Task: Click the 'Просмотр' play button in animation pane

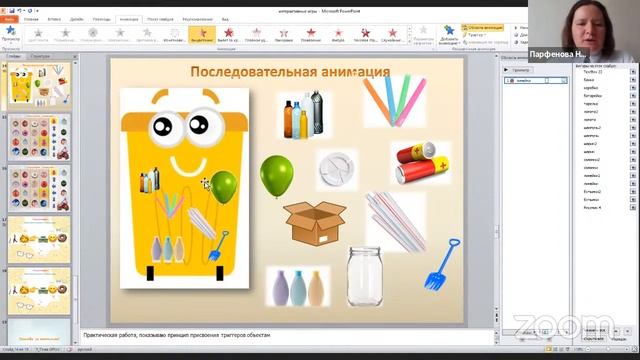Action: coord(517,70)
